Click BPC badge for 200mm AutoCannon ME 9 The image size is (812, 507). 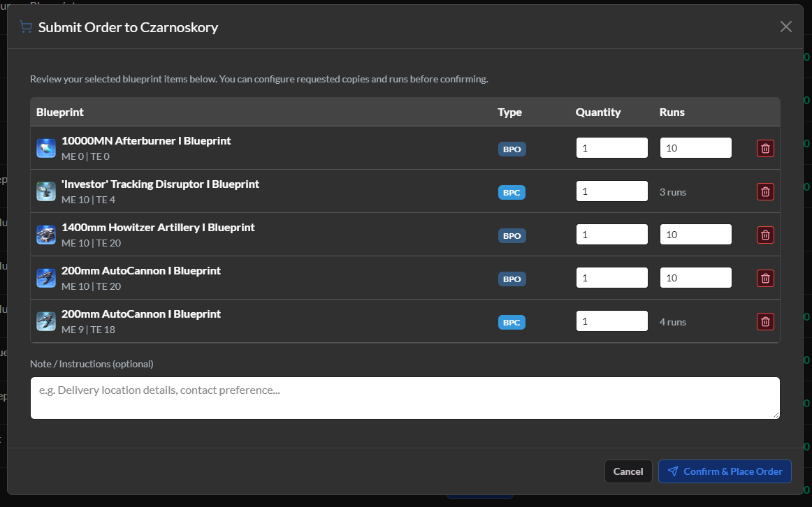point(511,323)
